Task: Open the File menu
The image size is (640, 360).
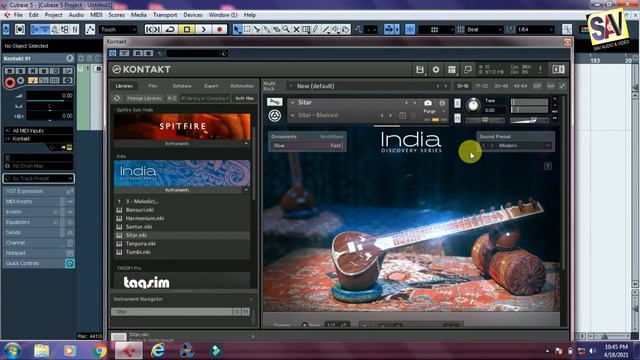Action: (x=18, y=15)
